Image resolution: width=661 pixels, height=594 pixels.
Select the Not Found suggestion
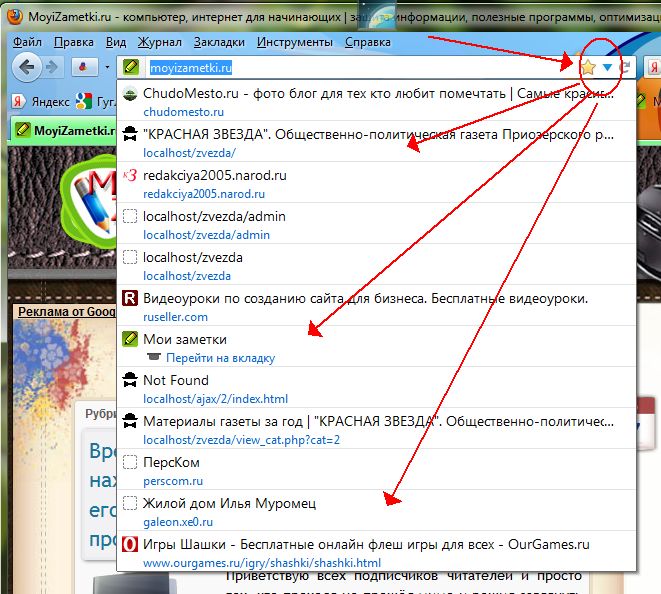[377, 387]
